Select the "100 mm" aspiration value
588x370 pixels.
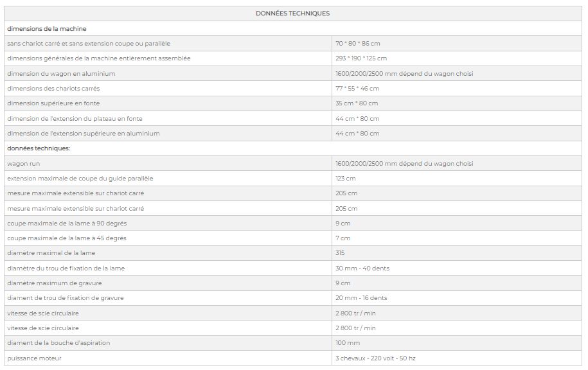pyautogui.click(x=347, y=343)
